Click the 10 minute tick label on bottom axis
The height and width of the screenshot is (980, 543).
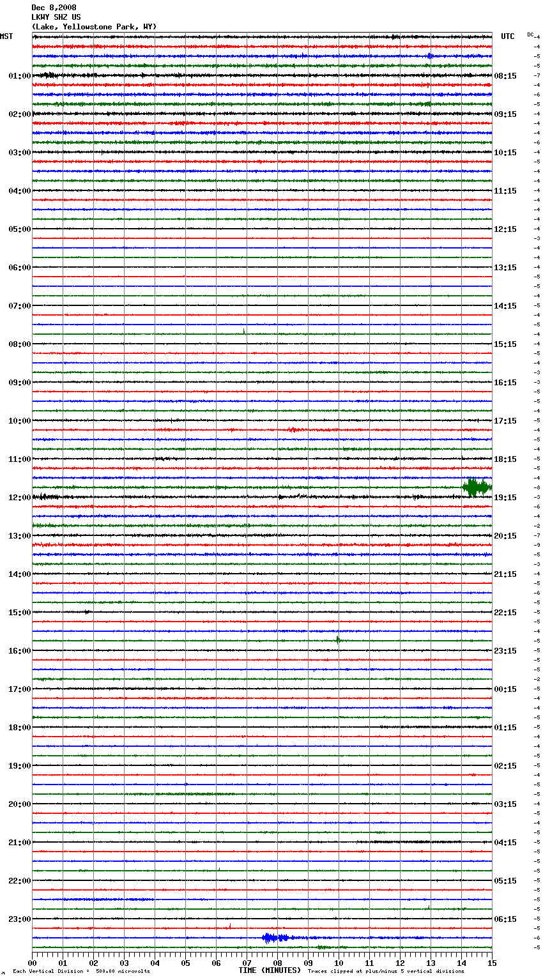(x=339, y=963)
